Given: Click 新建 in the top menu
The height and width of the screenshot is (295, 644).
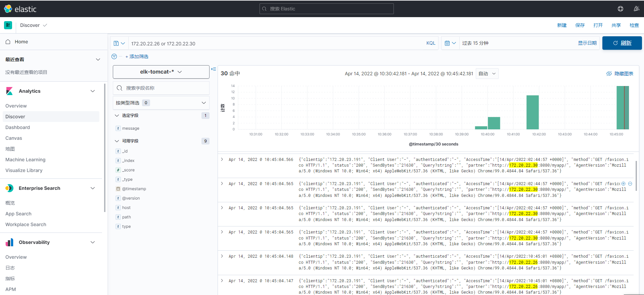Looking at the screenshot, I should (x=562, y=25).
